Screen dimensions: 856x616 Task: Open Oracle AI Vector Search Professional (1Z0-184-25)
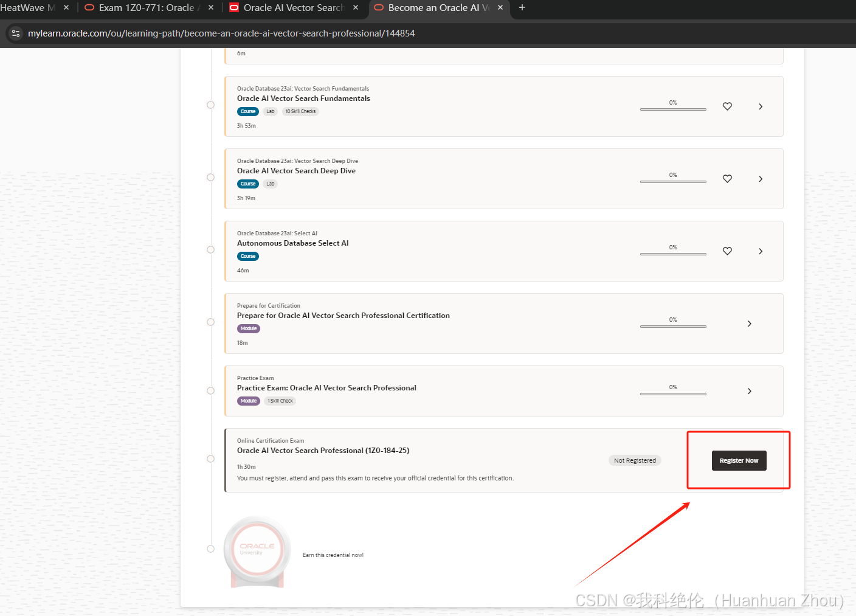(x=323, y=451)
